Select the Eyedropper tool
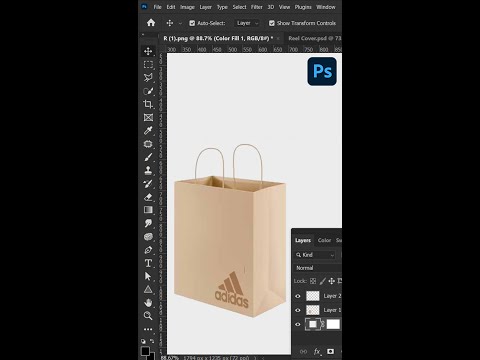Viewport: 480px width, 360px height. tap(148, 130)
